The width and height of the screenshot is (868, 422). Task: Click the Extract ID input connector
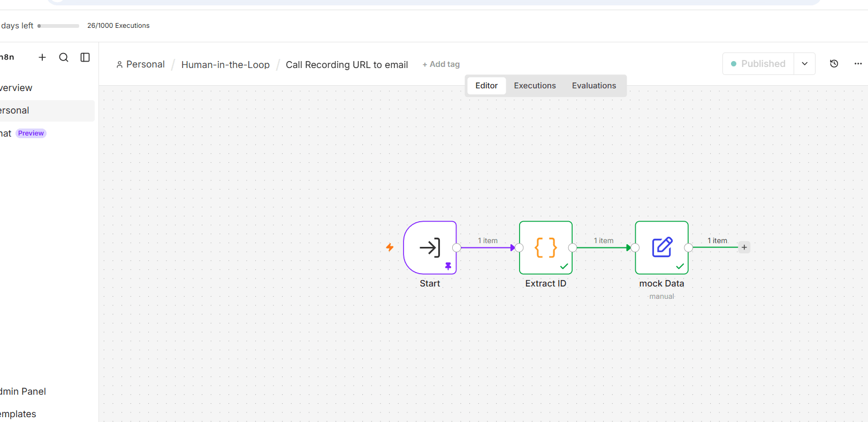519,247
